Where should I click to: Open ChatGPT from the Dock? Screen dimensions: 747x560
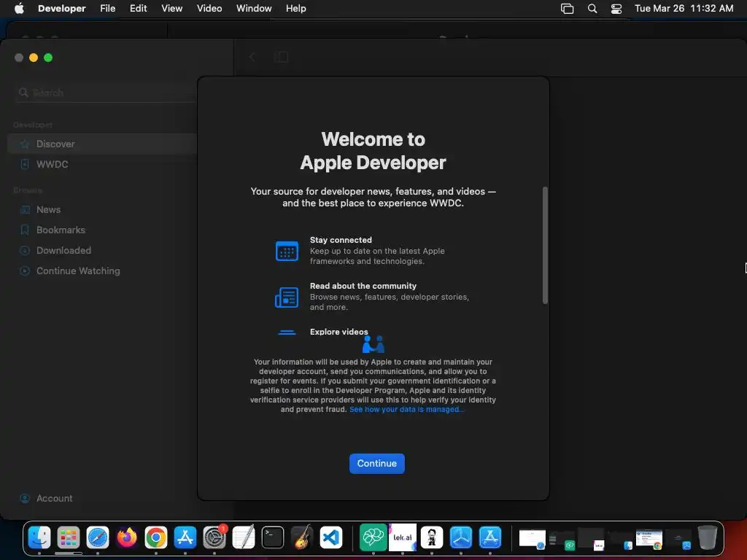373,537
